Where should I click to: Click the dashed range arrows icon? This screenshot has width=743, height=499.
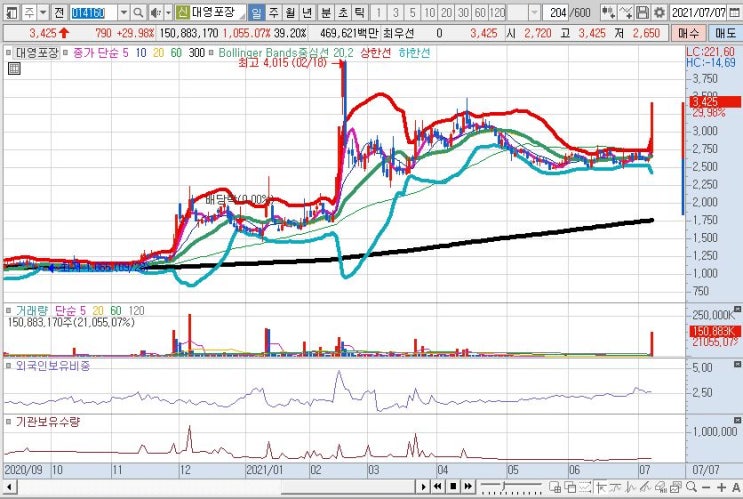585,487
